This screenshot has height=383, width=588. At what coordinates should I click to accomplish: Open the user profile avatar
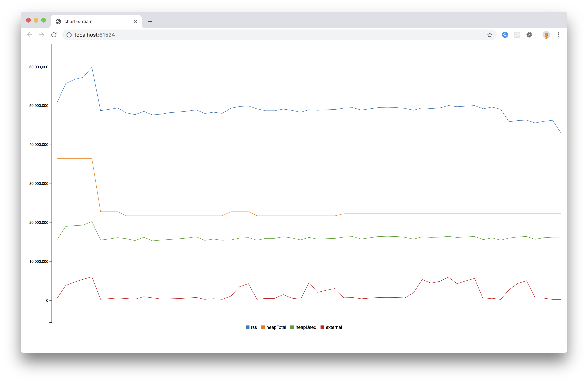click(x=546, y=35)
